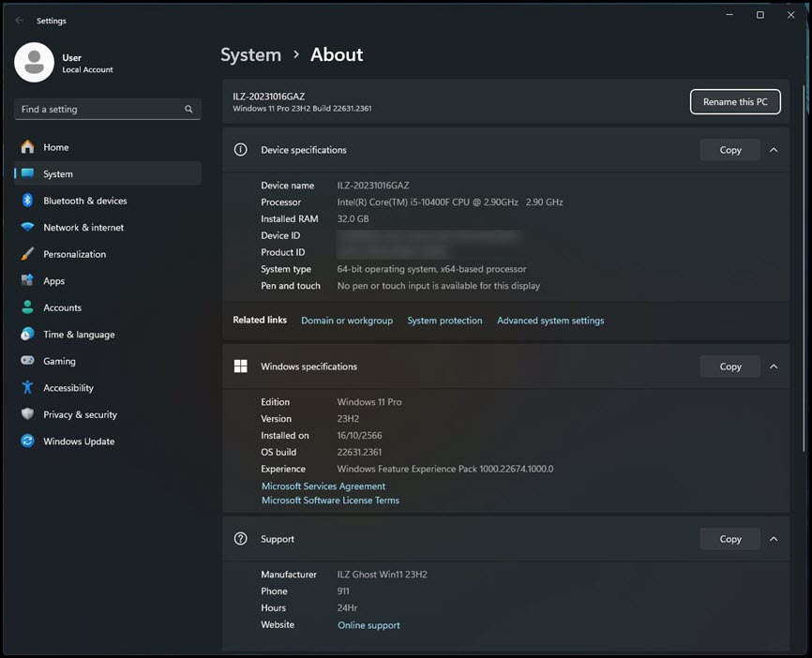812x658 pixels.
Task: Open Personalization settings page
Action: (x=108, y=254)
